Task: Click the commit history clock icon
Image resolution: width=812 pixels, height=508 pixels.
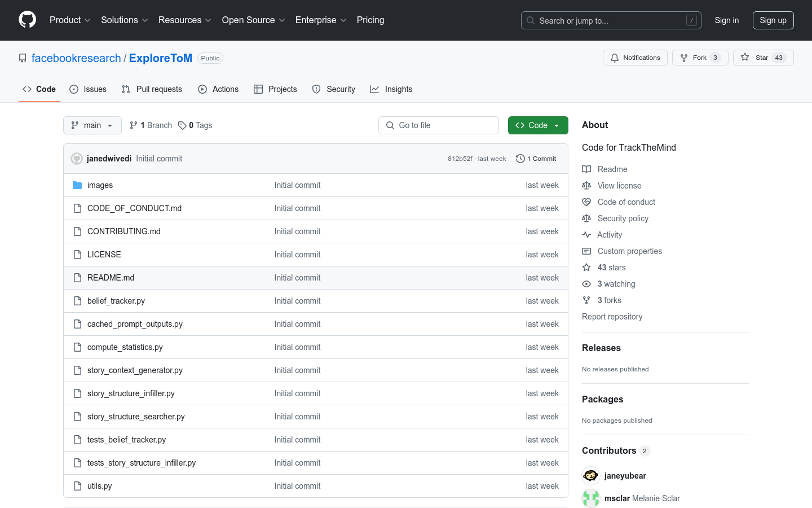Action: click(520, 159)
